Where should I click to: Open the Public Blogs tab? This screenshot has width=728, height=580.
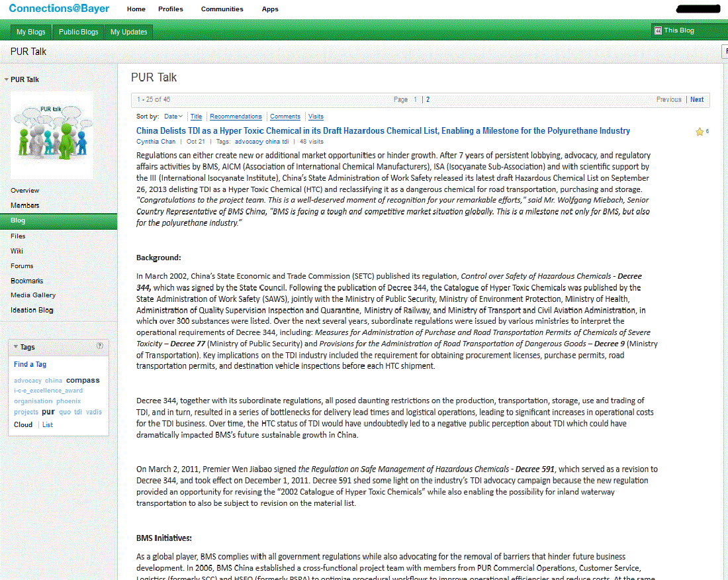pyautogui.click(x=78, y=32)
